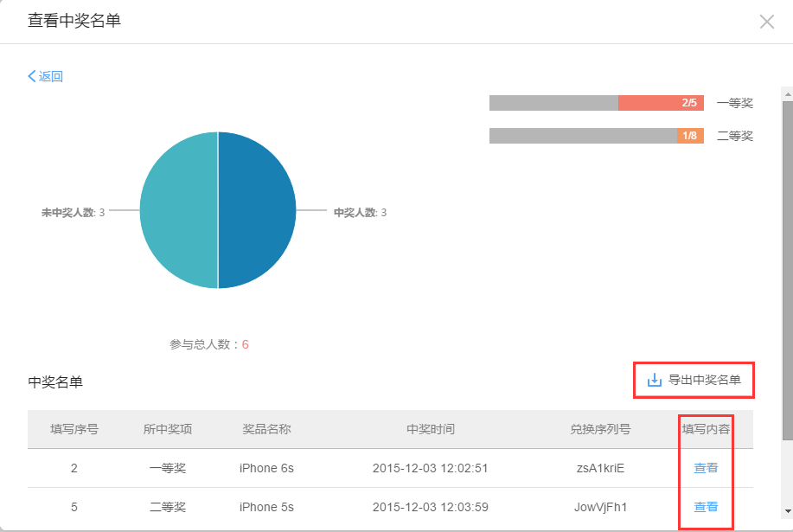The height and width of the screenshot is (532, 793).
Task: Click the 未中奖人数: 3 label
Action: pyautogui.click(x=73, y=213)
